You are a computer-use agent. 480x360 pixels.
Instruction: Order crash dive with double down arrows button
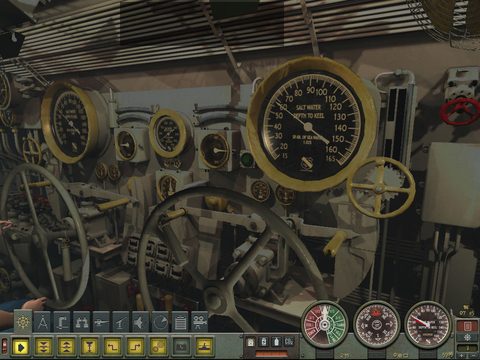pos(43,347)
